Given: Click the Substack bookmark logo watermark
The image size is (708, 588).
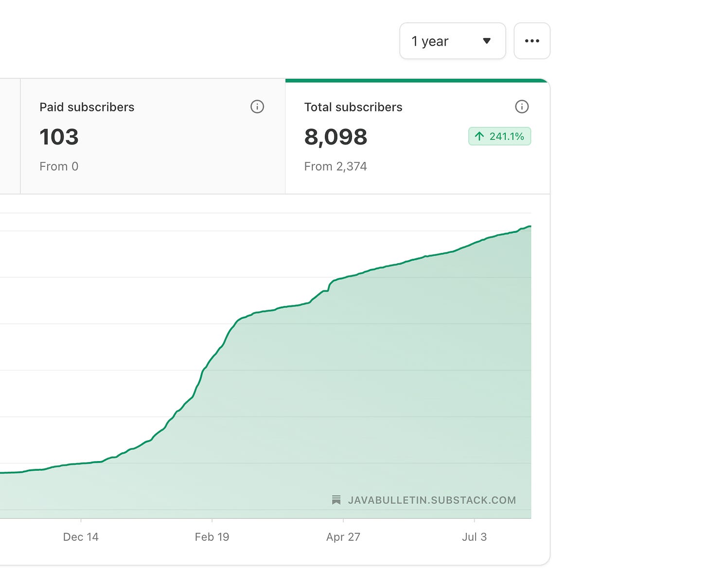Looking at the screenshot, I should [336, 500].
